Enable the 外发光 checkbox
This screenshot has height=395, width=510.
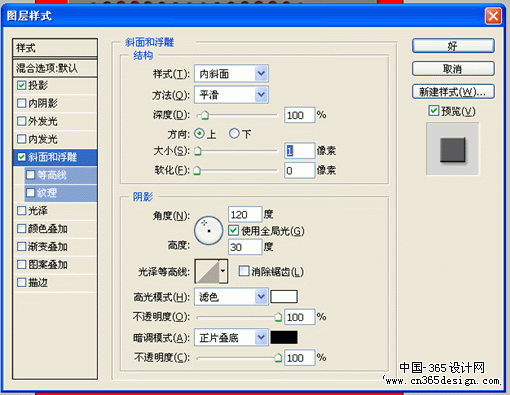pyautogui.click(x=21, y=121)
